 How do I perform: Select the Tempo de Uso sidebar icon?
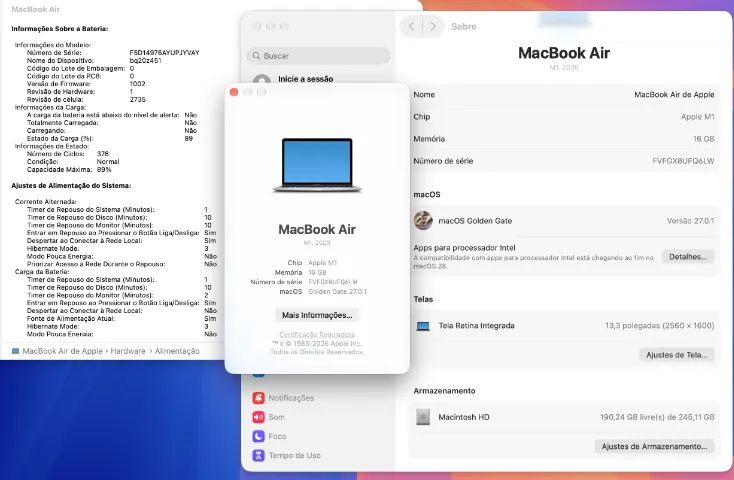pos(258,455)
